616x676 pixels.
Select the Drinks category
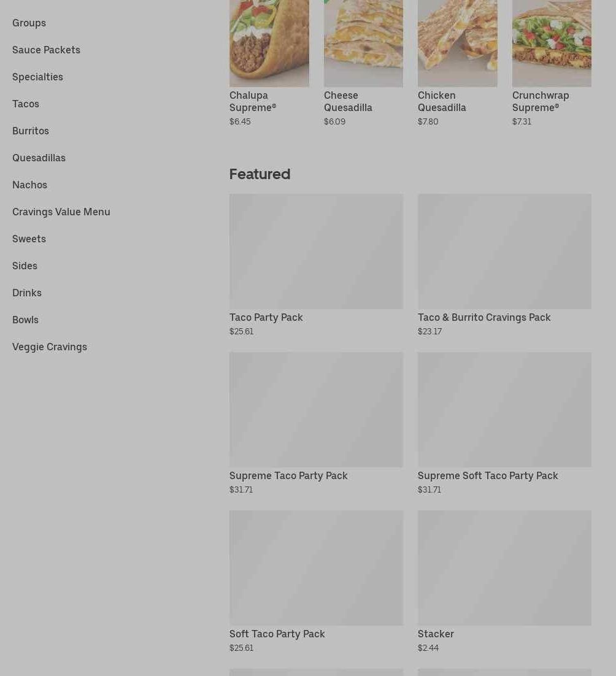coord(27,293)
